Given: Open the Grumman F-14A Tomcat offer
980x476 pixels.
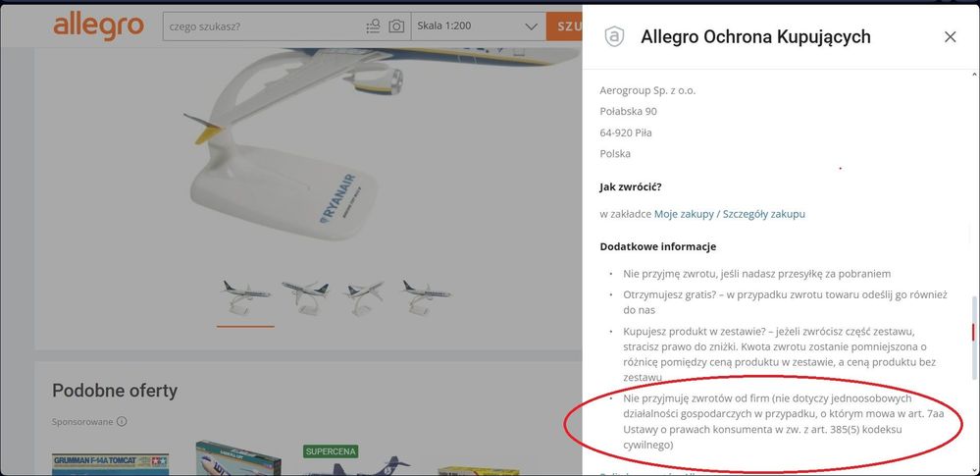Looking at the screenshot, I should [110, 464].
